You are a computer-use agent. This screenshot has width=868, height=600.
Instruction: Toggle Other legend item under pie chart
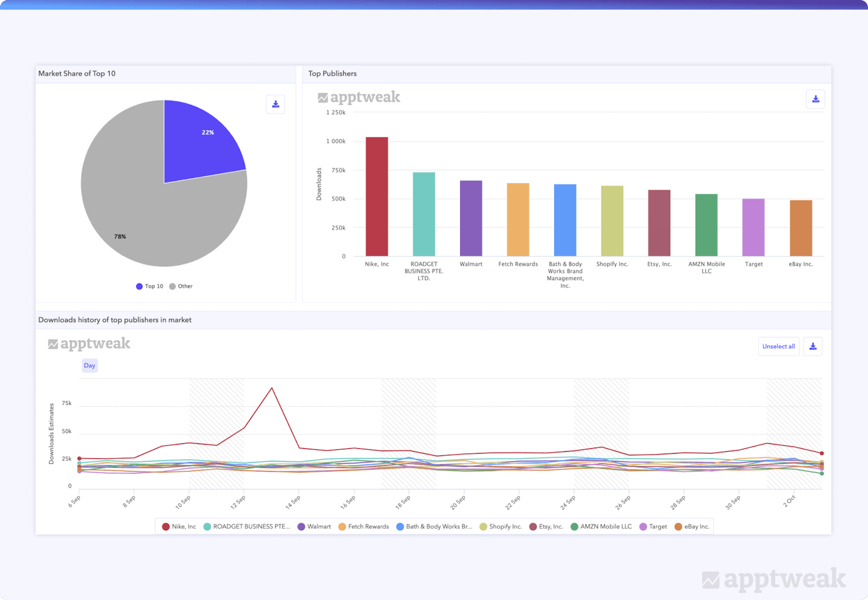coord(181,286)
